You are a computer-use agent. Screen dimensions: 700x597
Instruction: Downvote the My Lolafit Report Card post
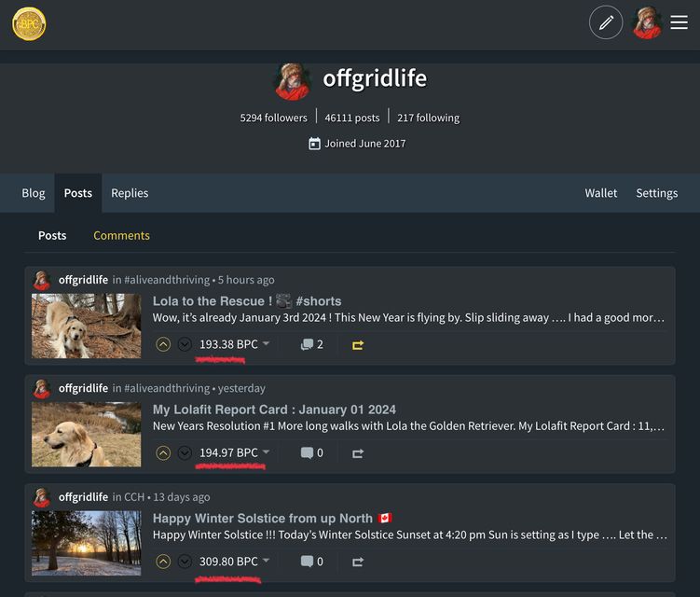click(185, 453)
